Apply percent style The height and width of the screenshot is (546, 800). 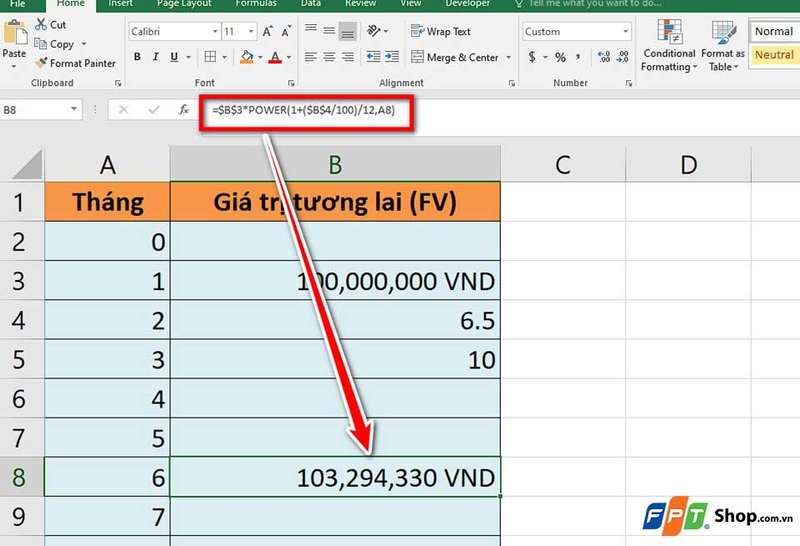coord(560,57)
